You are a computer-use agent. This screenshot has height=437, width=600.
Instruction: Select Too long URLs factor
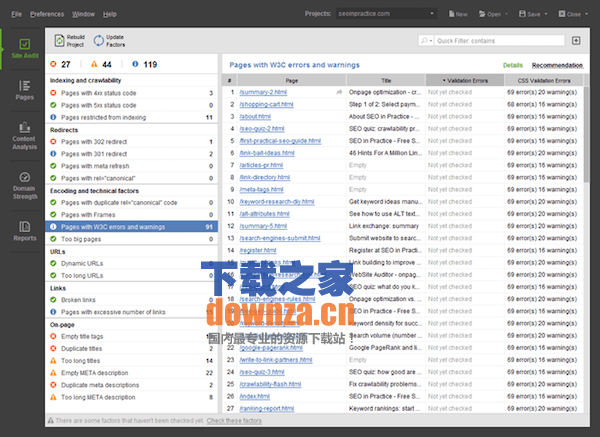(131, 276)
